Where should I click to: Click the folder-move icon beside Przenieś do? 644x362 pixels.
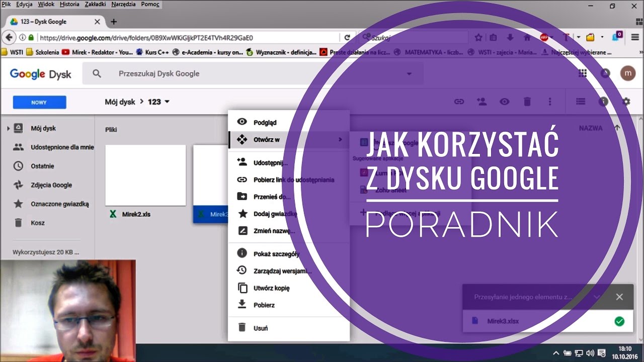[x=242, y=197]
